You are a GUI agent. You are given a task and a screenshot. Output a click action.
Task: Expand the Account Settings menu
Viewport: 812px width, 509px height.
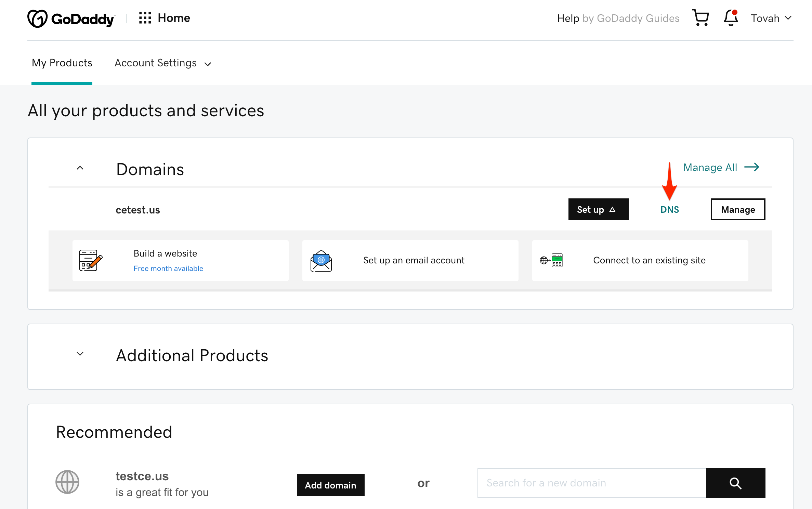(x=163, y=63)
